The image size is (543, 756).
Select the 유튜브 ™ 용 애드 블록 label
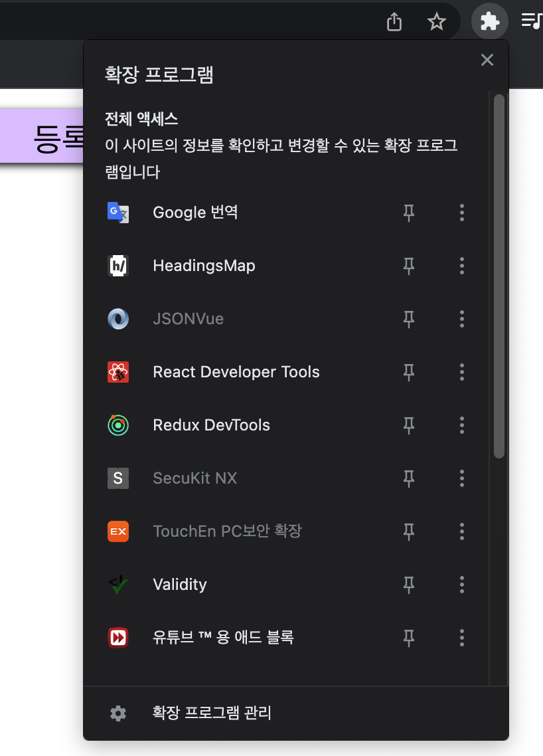point(223,637)
